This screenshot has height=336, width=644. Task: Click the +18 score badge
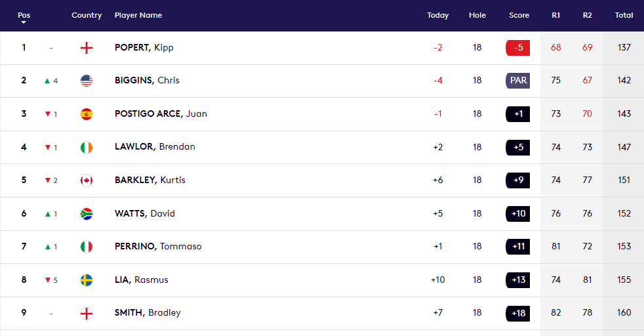(518, 313)
